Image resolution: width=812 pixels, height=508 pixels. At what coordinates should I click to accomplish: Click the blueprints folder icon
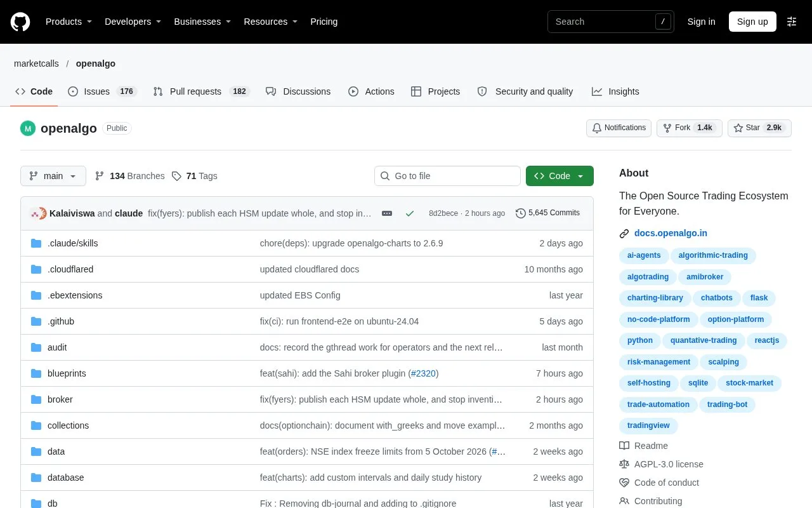pos(36,373)
